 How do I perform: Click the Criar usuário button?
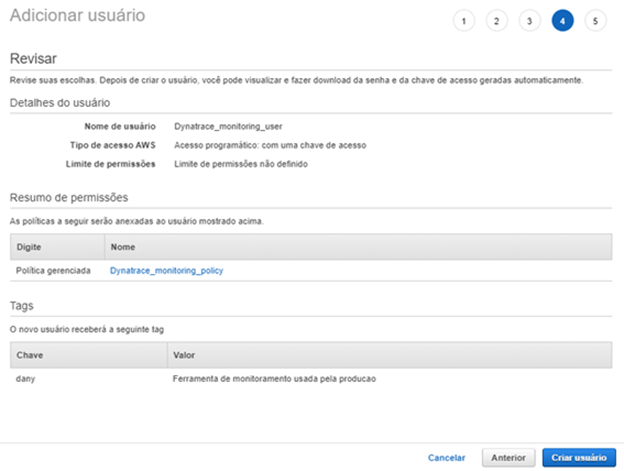(x=579, y=457)
